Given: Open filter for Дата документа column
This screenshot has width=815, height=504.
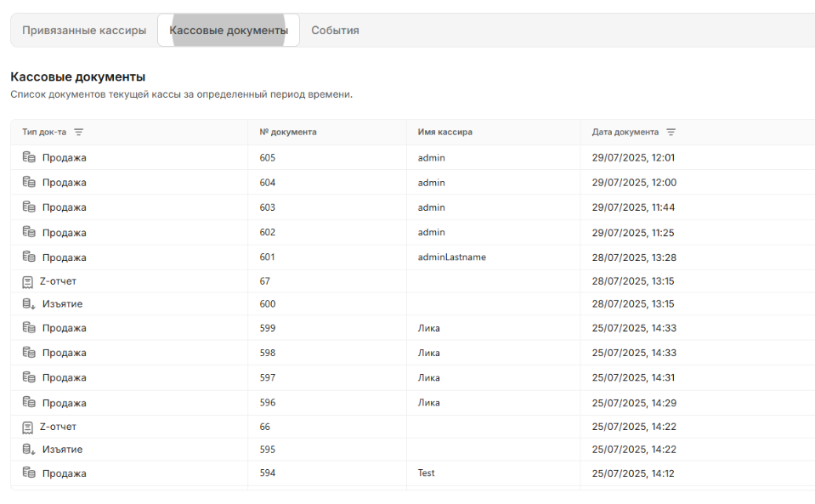Looking at the screenshot, I should coord(671,133).
